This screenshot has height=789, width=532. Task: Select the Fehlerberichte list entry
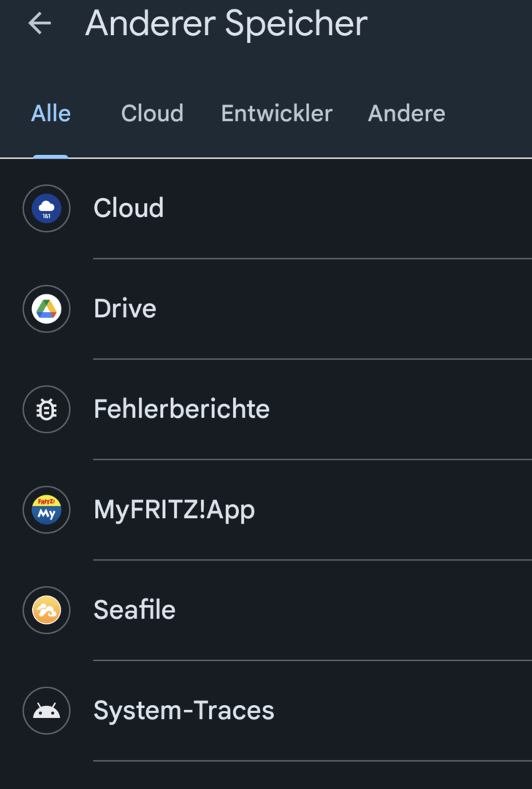pos(181,409)
